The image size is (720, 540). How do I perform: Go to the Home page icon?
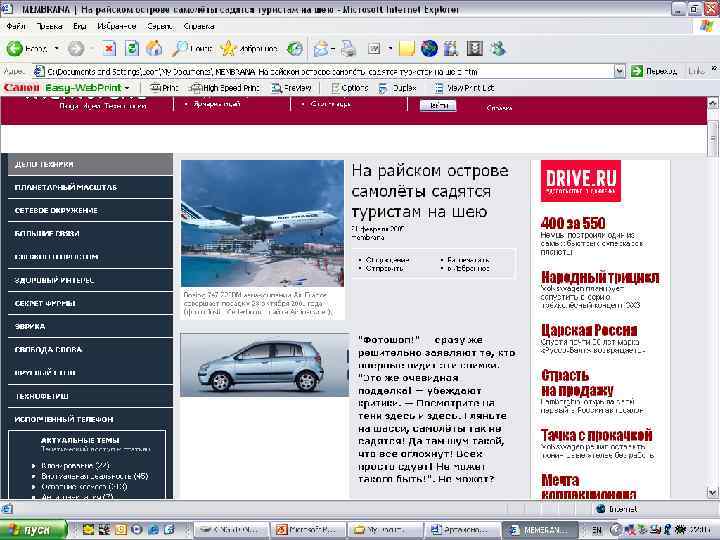(x=154, y=48)
